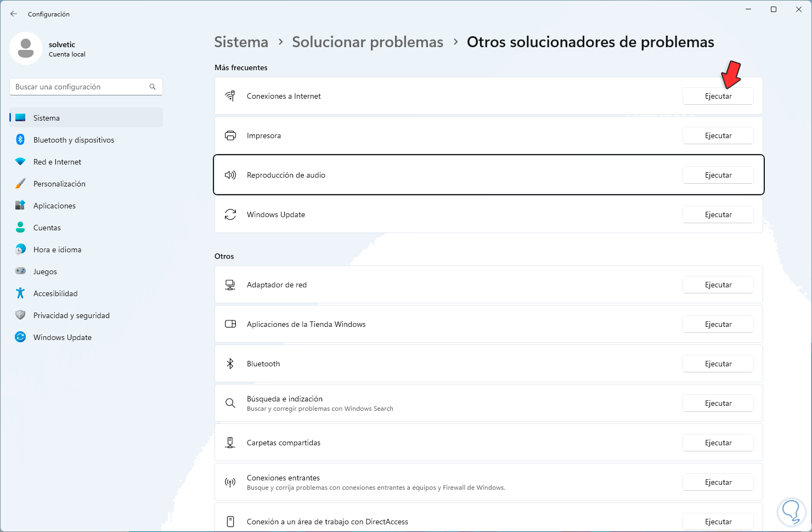This screenshot has width=812, height=532.
Task: Open the Cuentas section
Action: pyautogui.click(x=47, y=228)
